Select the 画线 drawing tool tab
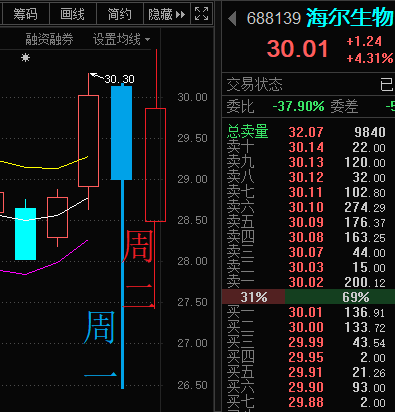Screen dimensions: 395x412 click(x=73, y=14)
